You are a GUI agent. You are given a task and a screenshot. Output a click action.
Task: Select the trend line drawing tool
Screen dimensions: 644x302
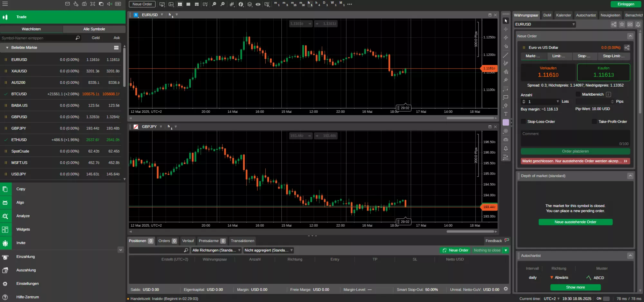pyautogui.click(x=506, y=55)
